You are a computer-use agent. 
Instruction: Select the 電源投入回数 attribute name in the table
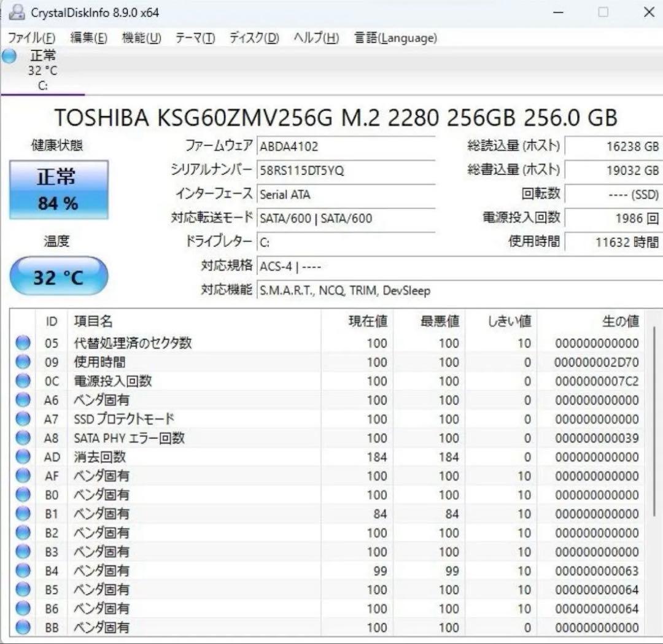click(x=113, y=381)
